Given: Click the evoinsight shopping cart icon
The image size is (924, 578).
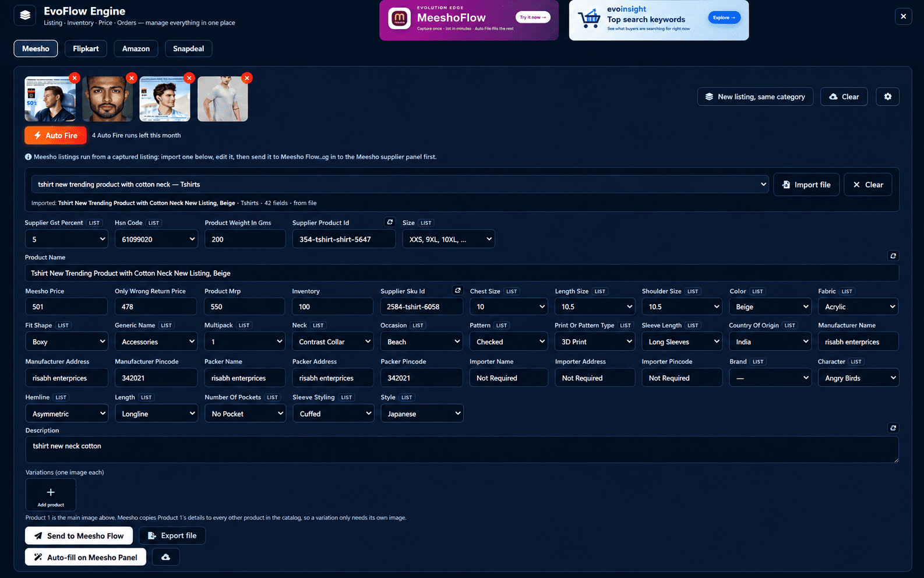Looking at the screenshot, I should coord(589,19).
